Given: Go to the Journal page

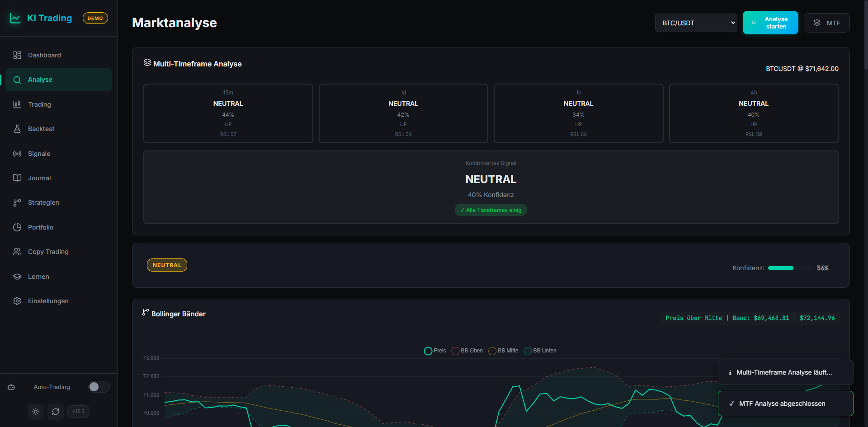Looking at the screenshot, I should [x=39, y=178].
